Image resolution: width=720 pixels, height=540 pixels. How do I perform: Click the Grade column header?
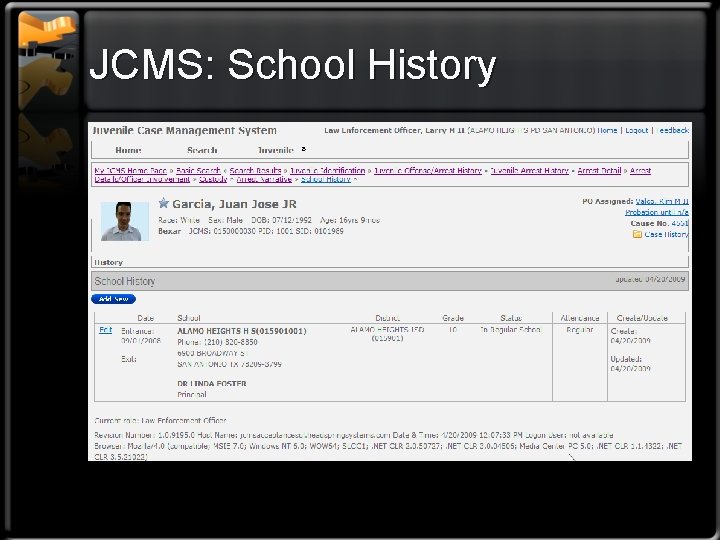click(453, 318)
